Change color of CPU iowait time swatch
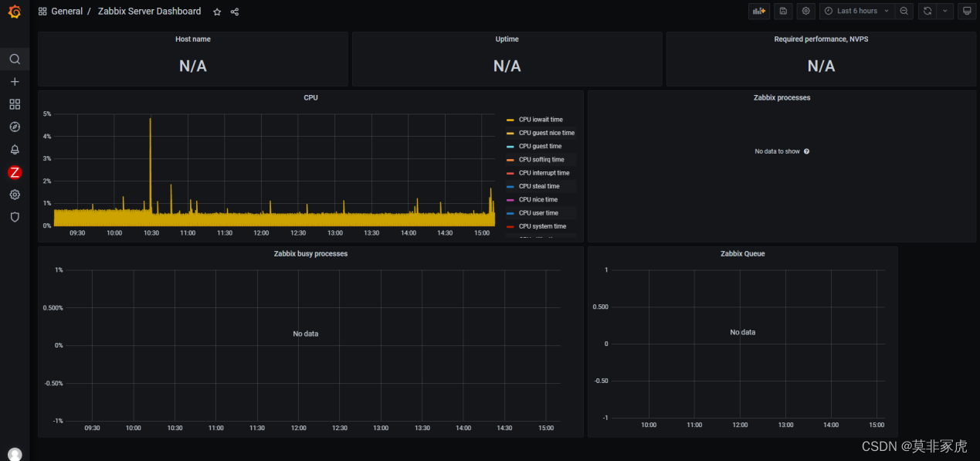This screenshot has height=461, width=980. 510,120
